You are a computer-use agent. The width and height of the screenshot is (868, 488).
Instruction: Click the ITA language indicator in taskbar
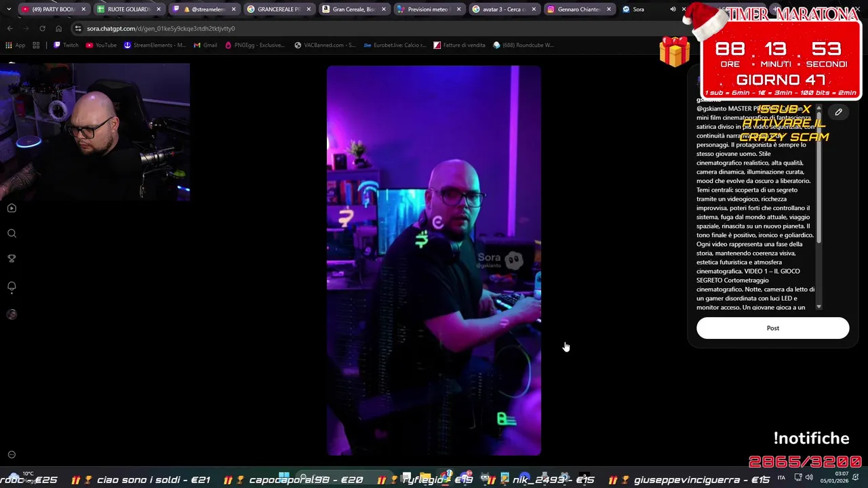tap(782, 477)
